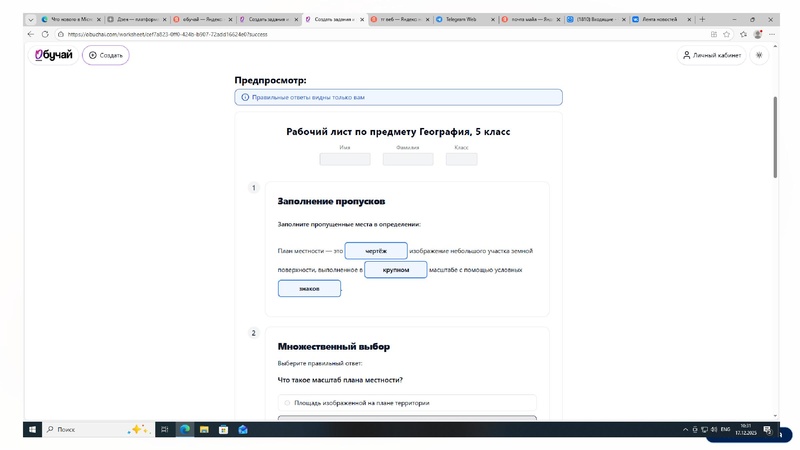Screen dimensions: 800x450
Task: View site info lock icon
Action: click(61, 34)
